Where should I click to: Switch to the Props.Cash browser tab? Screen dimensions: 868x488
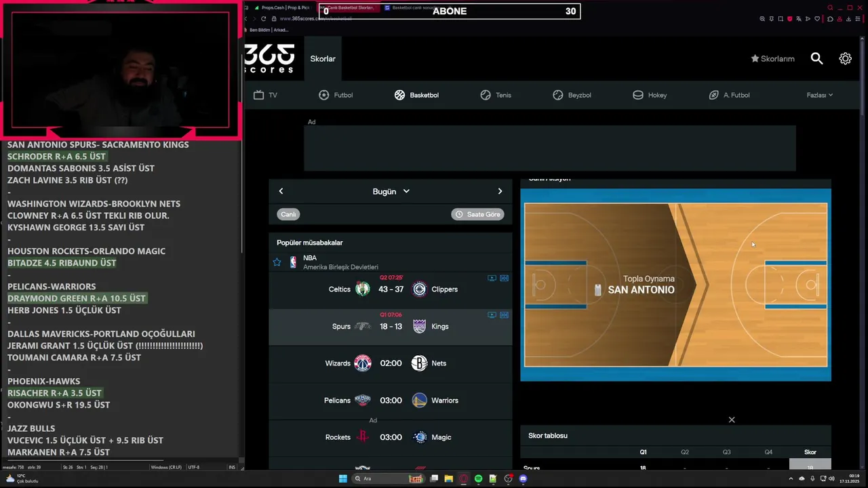click(281, 7)
